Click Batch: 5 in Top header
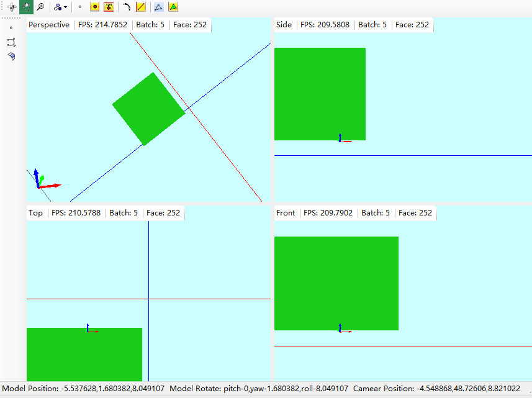The height and width of the screenshot is (398, 532). [x=124, y=213]
